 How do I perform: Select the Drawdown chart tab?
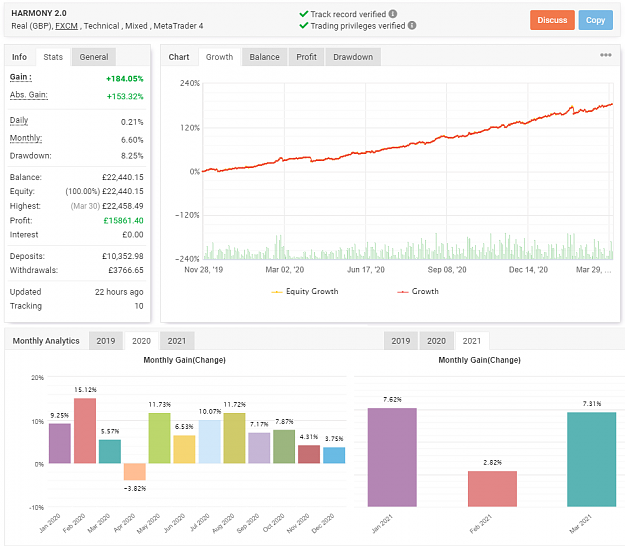click(x=353, y=57)
